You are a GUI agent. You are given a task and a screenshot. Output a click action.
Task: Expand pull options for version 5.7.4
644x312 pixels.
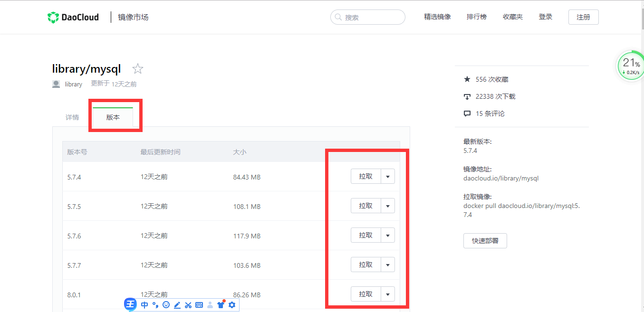[387, 176]
